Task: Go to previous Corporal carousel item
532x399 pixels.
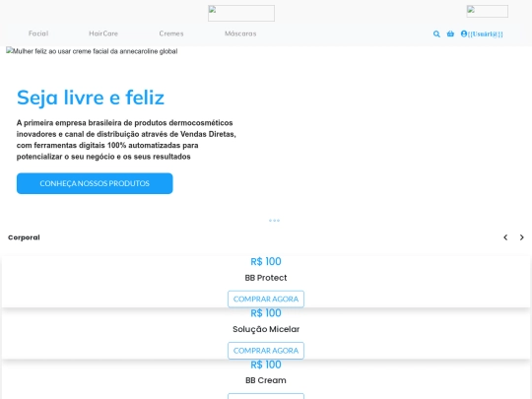Action: (505, 237)
